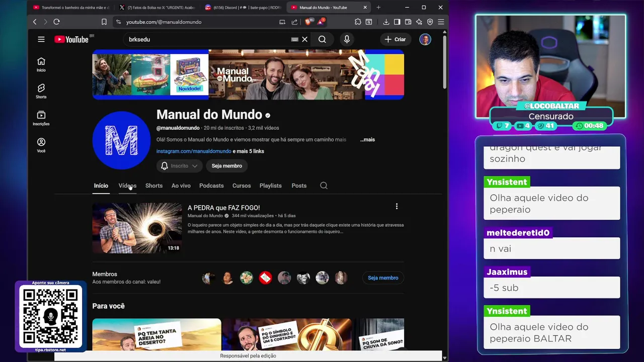Click the browser address bar URL

pos(164,22)
